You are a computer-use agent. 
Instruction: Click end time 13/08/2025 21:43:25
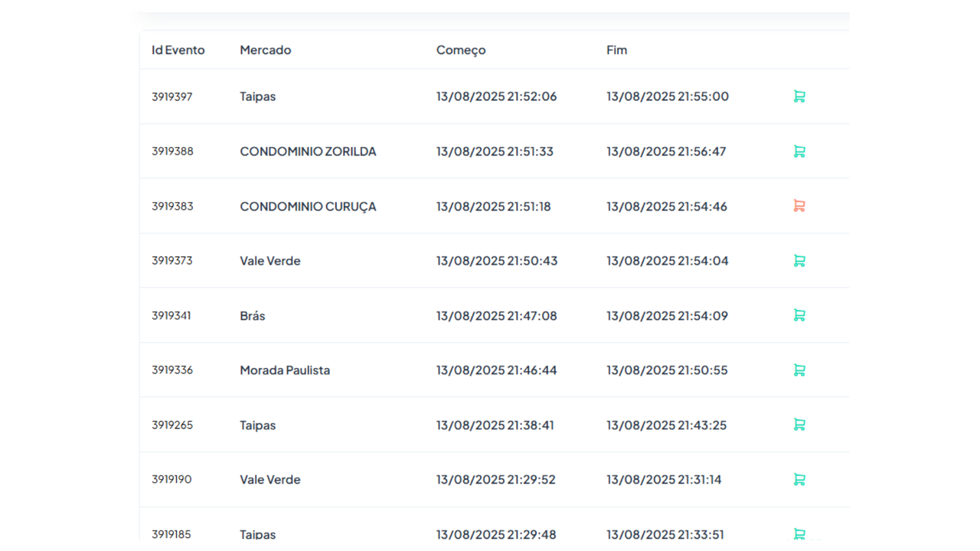(667, 425)
